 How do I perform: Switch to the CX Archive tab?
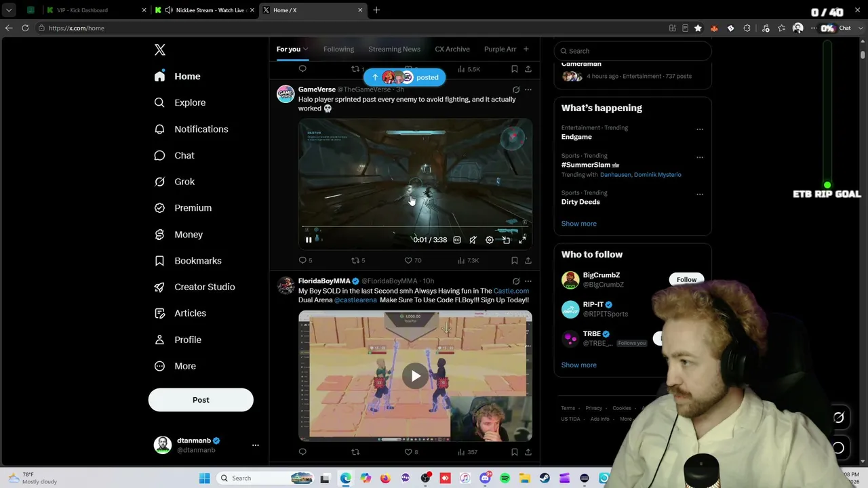452,49
